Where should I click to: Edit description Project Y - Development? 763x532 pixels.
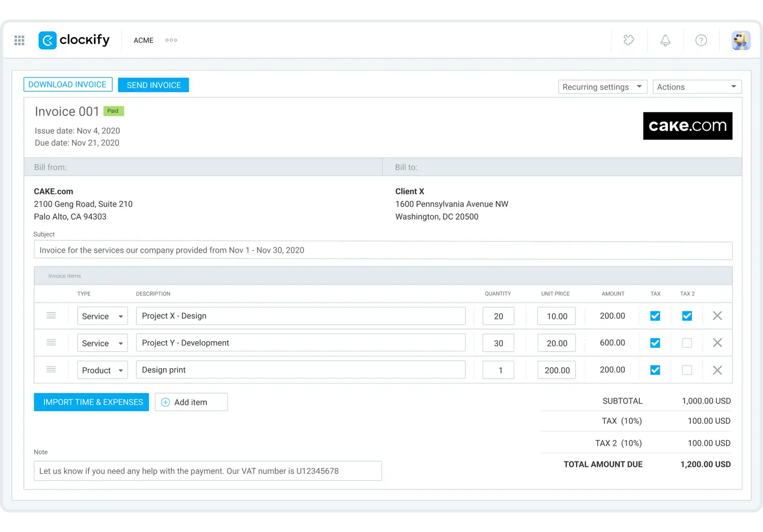[x=301, y=343]
